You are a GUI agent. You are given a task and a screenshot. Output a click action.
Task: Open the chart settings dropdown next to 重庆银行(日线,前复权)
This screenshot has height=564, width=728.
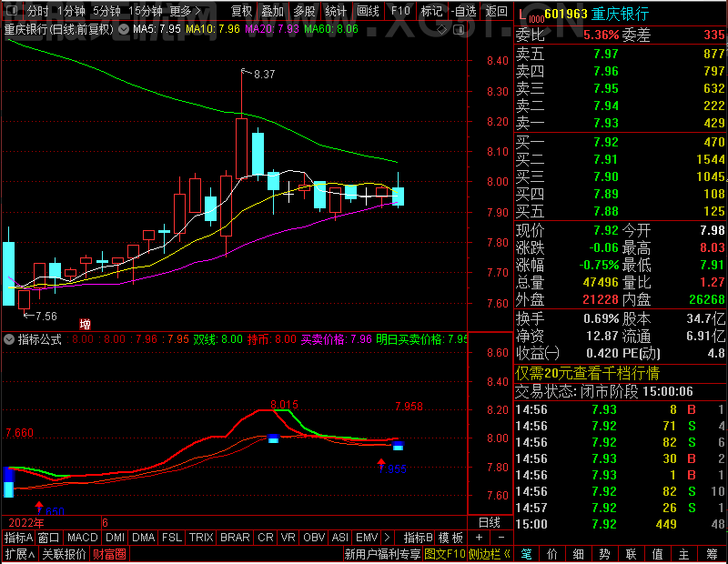click(124, 30)
